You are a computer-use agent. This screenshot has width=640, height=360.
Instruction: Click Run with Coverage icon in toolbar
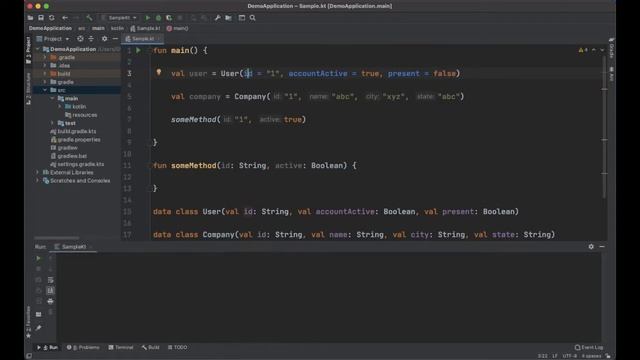click(x=169, y=18)
